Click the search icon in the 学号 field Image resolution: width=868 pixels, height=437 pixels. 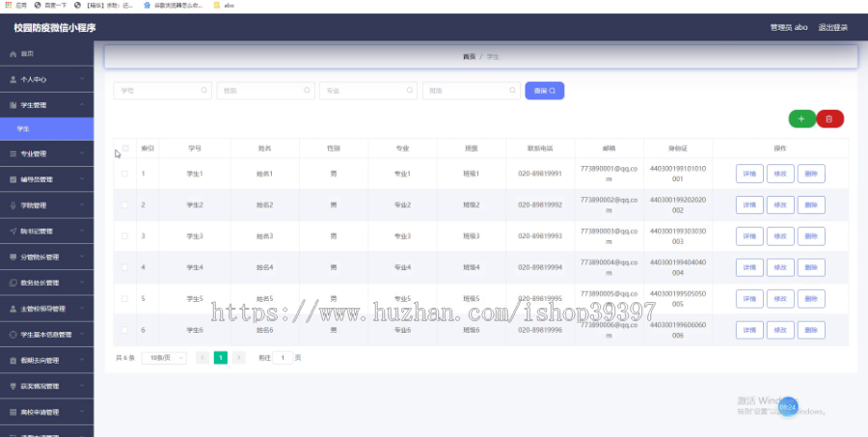203,91
